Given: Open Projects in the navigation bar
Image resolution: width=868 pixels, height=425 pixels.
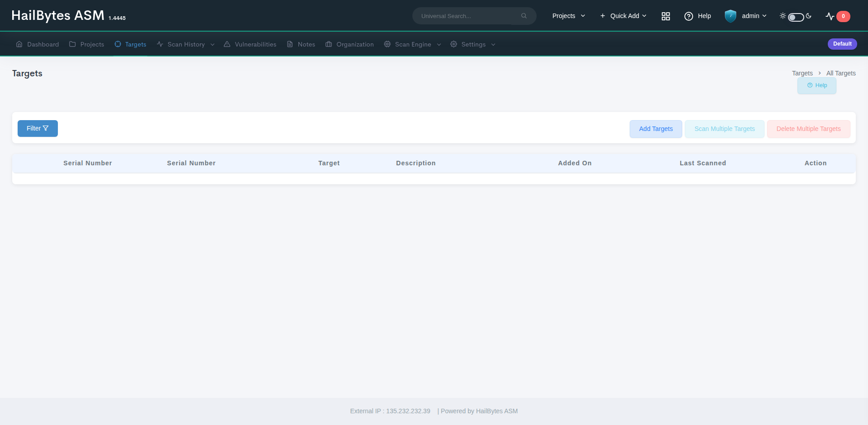Looking at the screenshot, I should pyautogui.click(x=86, y=44).
